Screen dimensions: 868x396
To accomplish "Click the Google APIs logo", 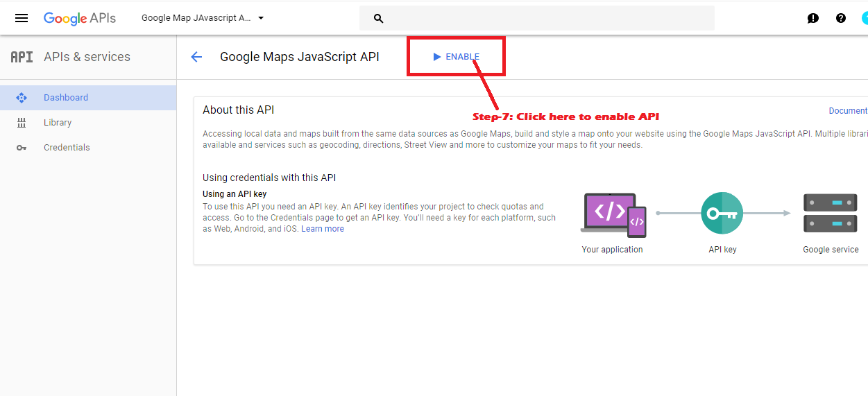I will coord(80,18).
